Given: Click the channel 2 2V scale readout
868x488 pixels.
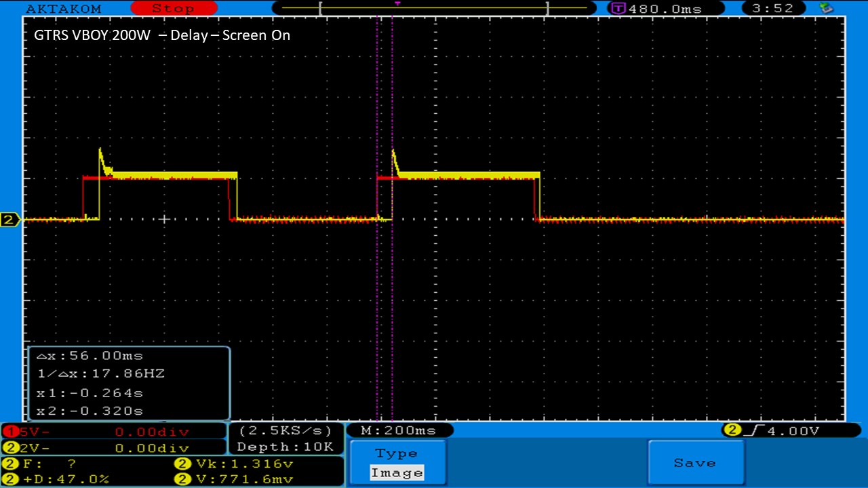Looking at the screenshot, I should click(113, 448).
